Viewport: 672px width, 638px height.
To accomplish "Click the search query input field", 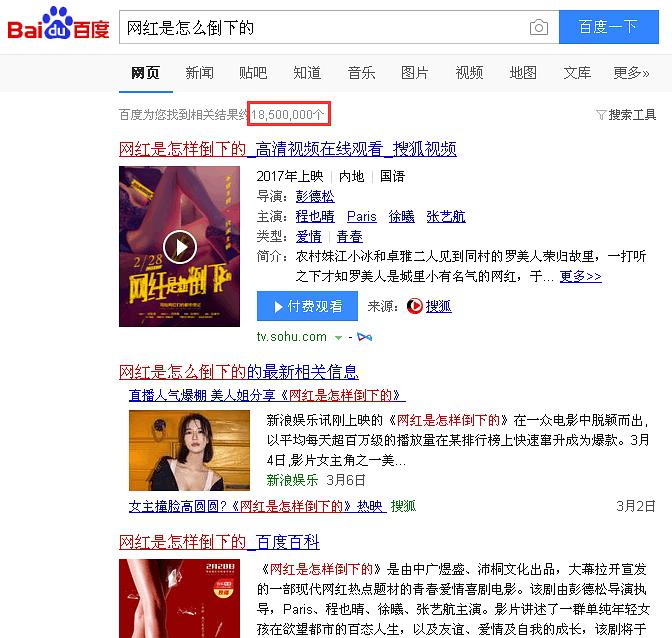I will pyautogui.click(x=324, y=27).
